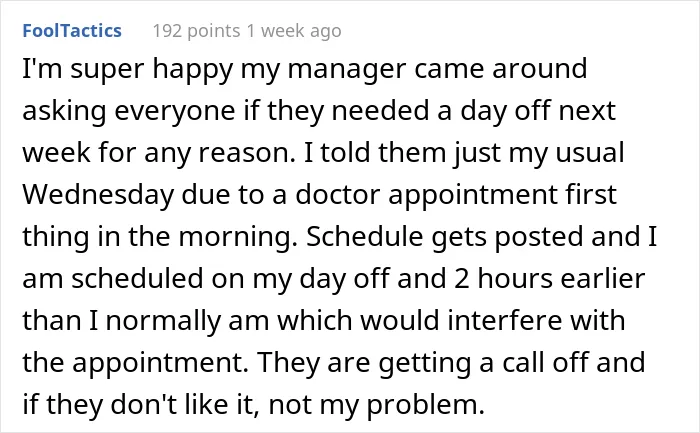
Task: Click the phrase 'super happy' in the first line
Action: click(x=152, y=70)
